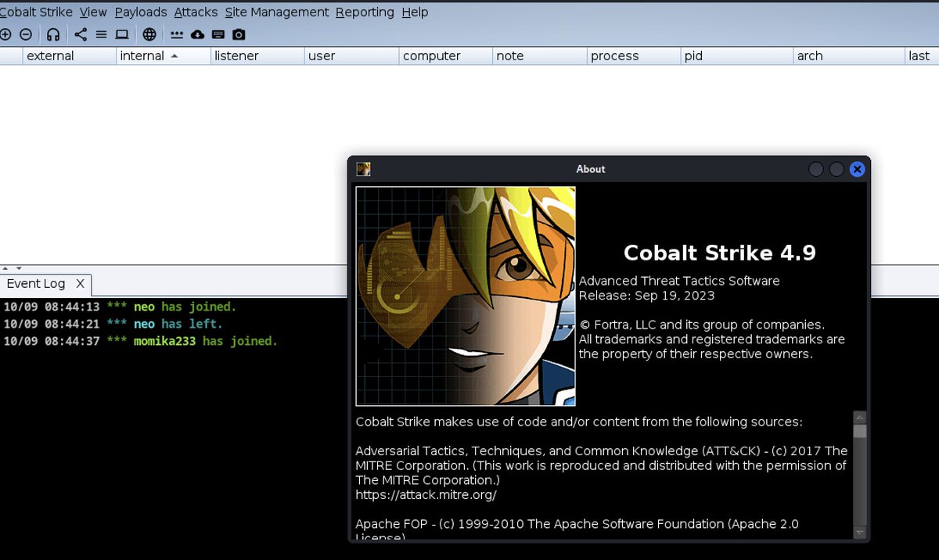Click the Apache FOP license line
The image size is (939, 560).
coord(577,529)
